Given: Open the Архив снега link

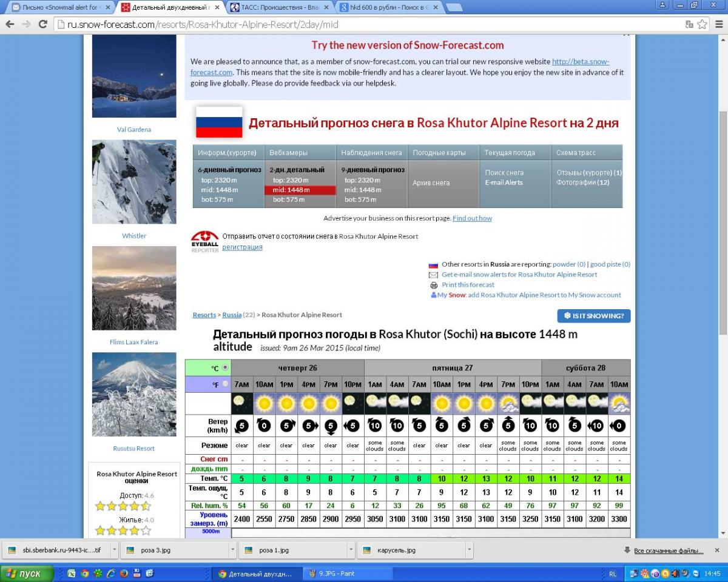Looking at the screenshot, I should point(431,182).
